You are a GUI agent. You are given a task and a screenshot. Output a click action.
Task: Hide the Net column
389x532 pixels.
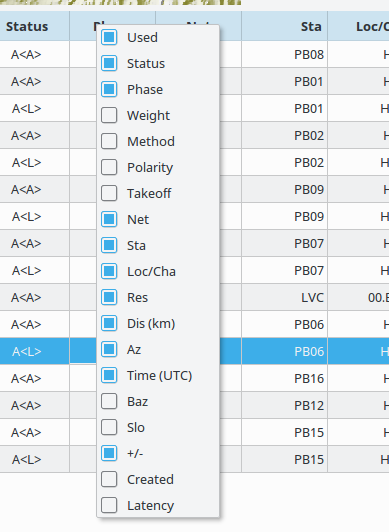[109, 220]
